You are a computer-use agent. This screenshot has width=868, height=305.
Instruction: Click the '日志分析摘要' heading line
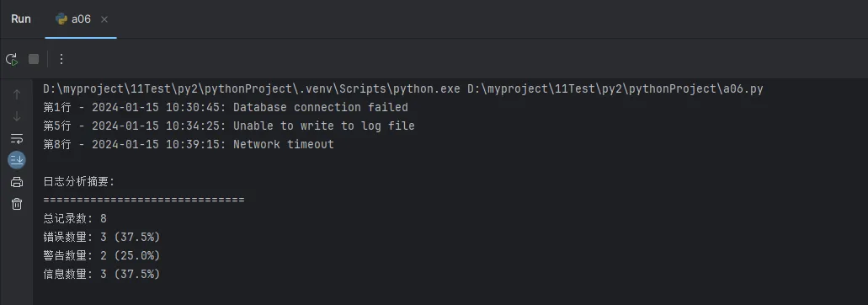point(78,181)
